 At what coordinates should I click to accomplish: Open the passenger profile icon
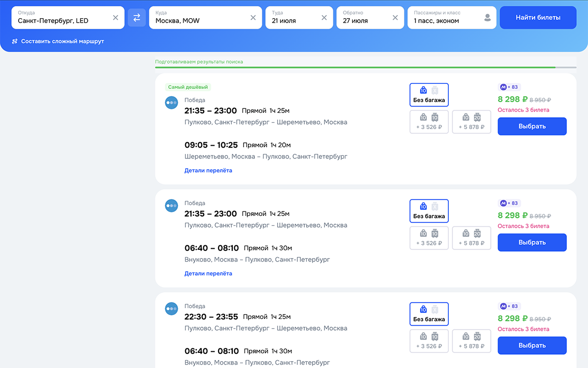click(487, 18)
